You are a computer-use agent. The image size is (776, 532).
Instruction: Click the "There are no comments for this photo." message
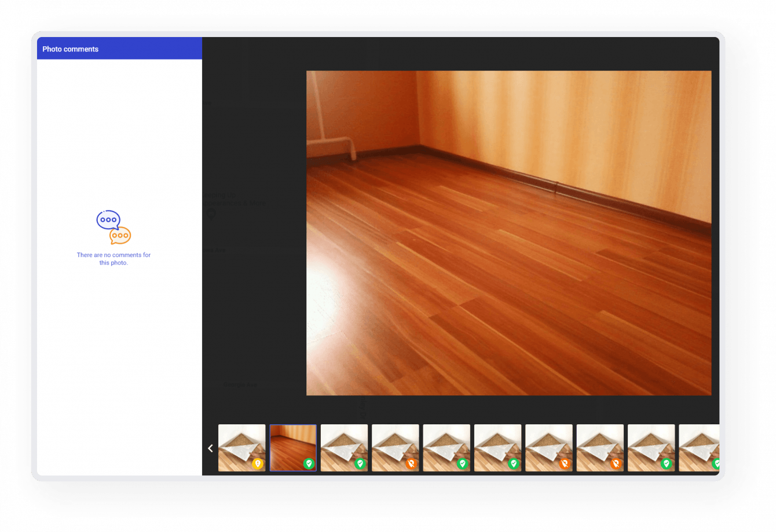pos(114,259)
